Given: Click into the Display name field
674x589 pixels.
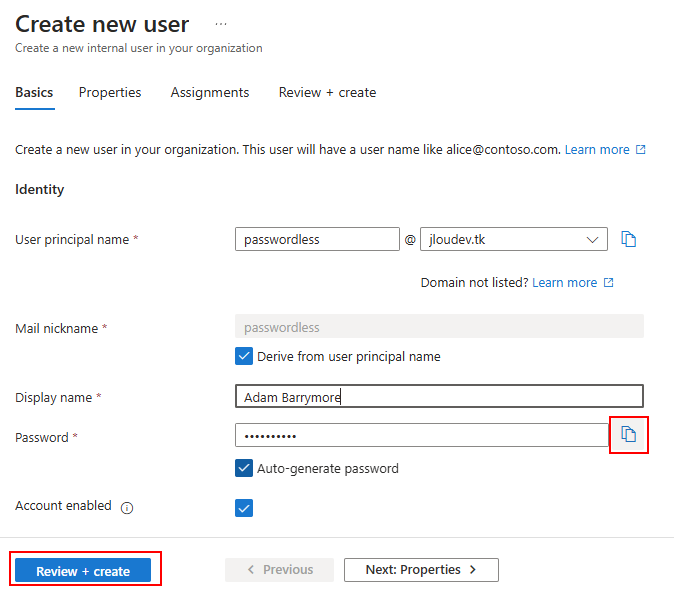Looking at the screenshot, I should click(439, 396).
